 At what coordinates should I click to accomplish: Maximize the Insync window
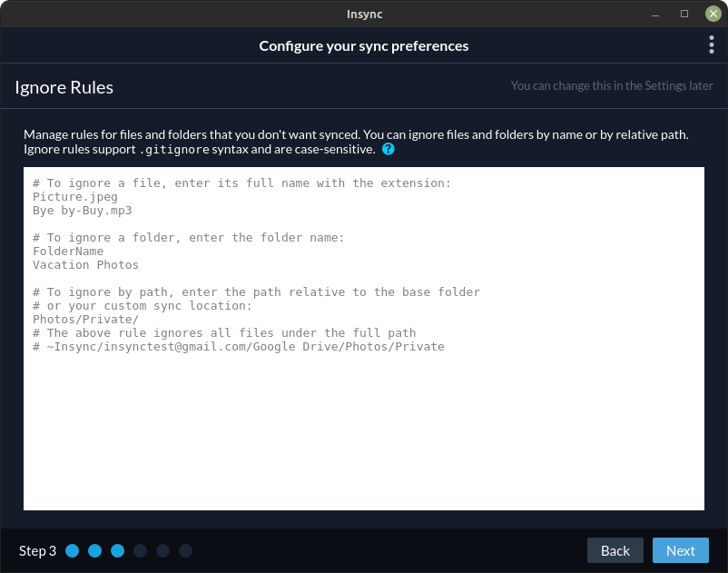684,14
